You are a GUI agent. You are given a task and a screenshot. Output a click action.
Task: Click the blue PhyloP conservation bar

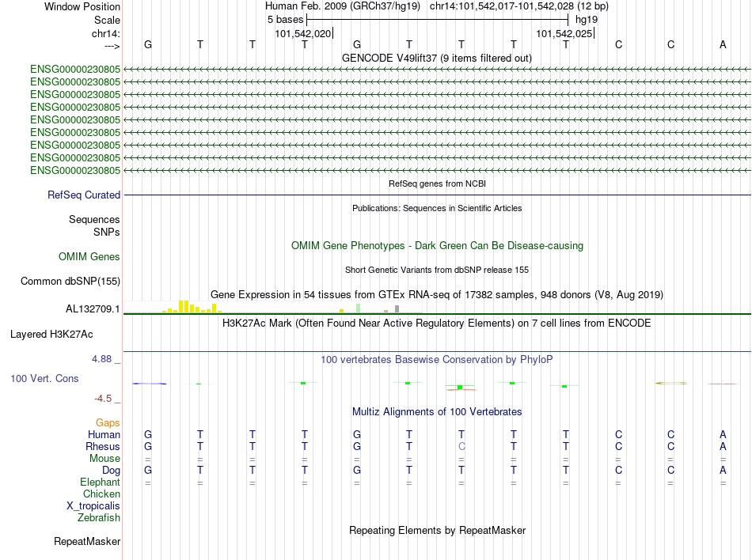[149, 384]
